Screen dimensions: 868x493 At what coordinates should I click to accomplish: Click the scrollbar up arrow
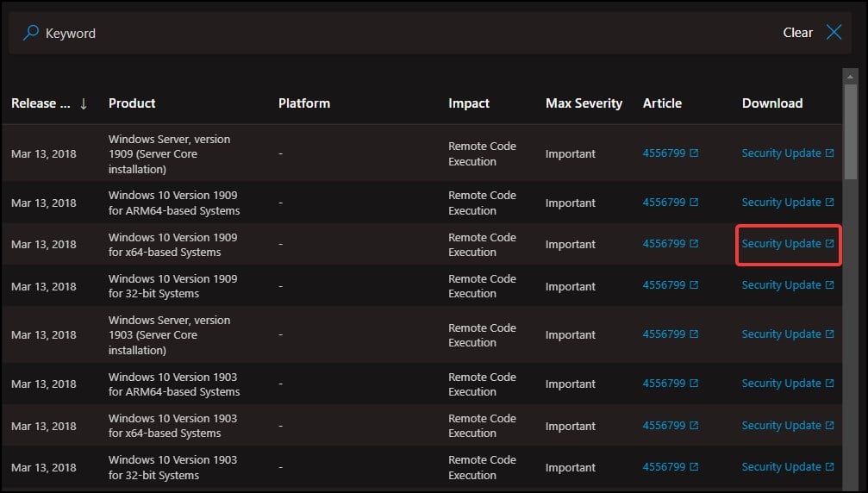pyautogui.click(x=850, y=76)
